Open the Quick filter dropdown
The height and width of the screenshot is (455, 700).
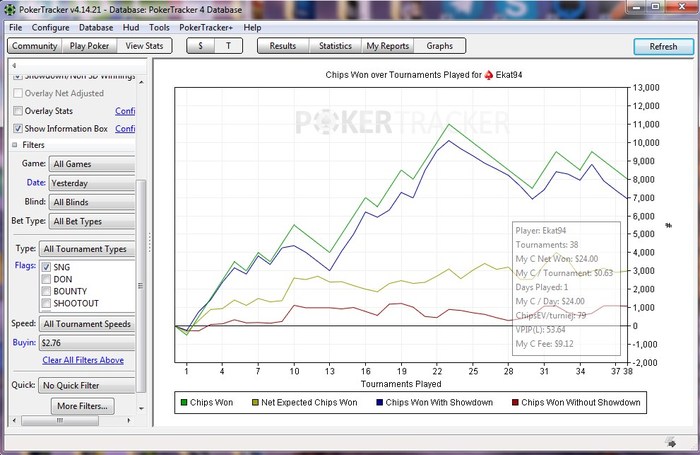tap(87, 385)
